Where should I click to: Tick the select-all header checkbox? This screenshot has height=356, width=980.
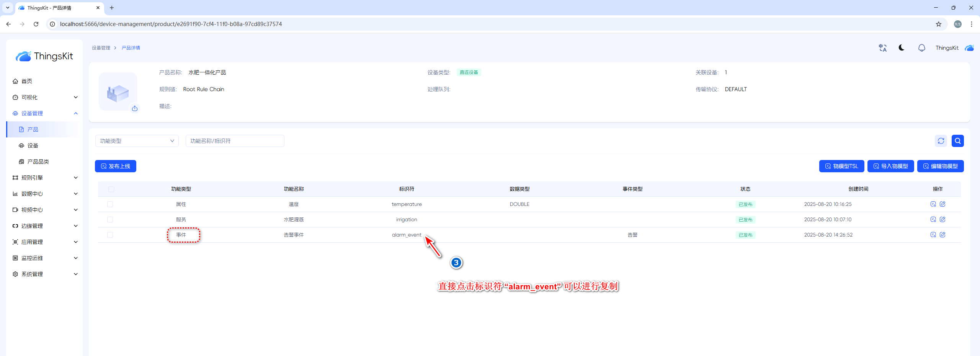(111, 189)
